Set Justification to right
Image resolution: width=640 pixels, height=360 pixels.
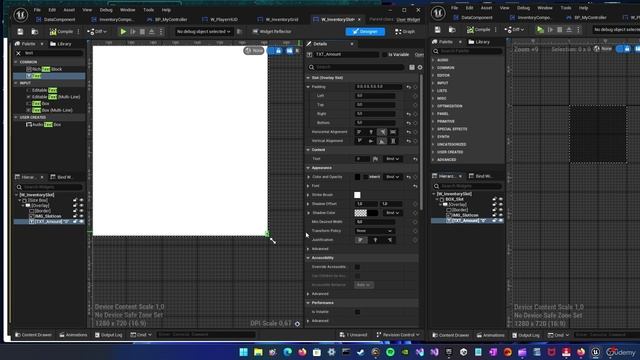pyautogui.click(x=389, y=240)
